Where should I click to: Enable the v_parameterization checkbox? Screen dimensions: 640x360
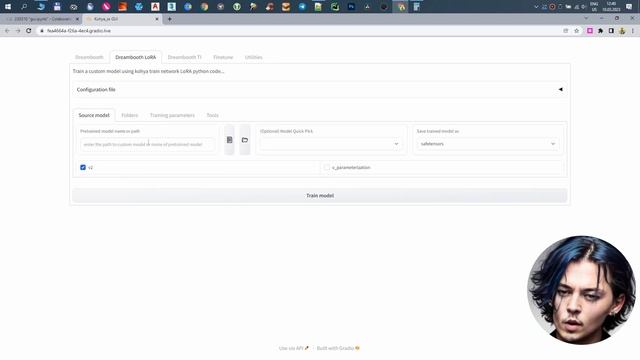(x=327, y=167)
